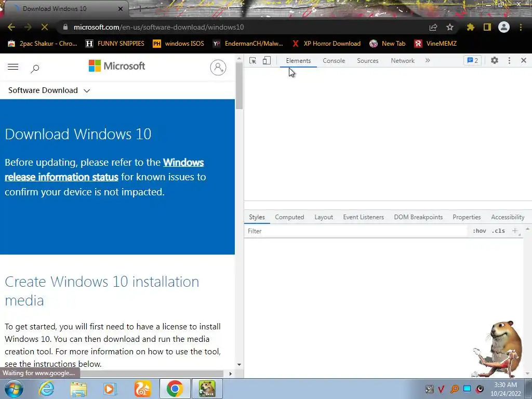Click the lock site information icon

pyautogui.click(x=65, y=27)
